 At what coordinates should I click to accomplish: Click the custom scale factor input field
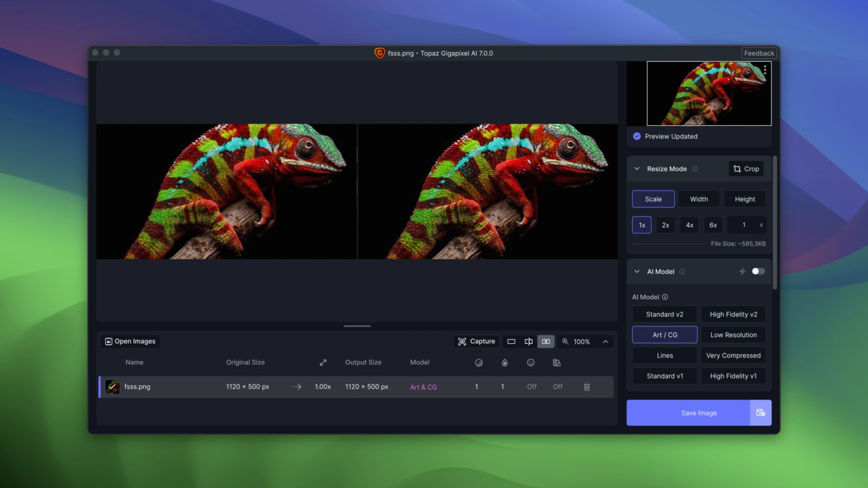point(743,225)
